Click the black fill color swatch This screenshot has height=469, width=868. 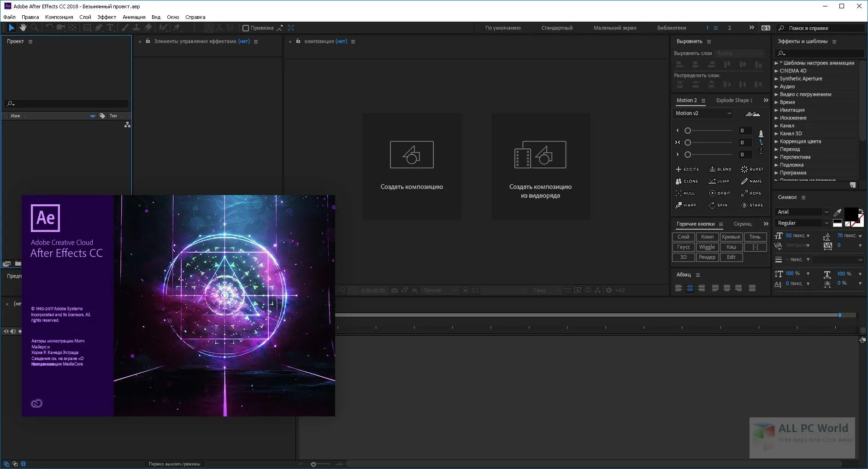(851, 214)
